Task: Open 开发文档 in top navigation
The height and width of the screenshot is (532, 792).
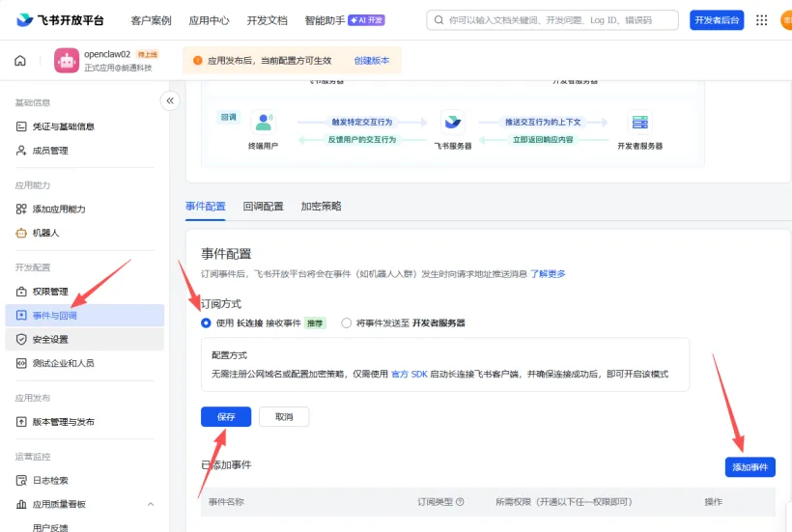Action: (268, 20)
